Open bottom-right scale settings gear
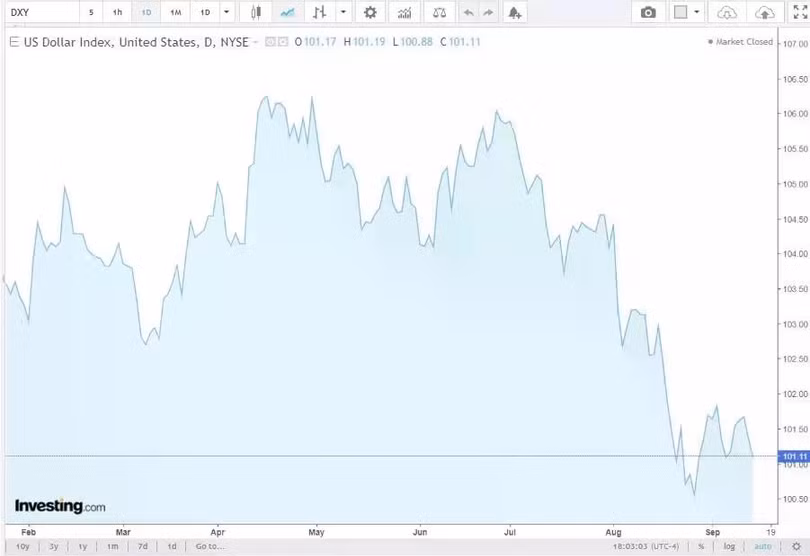Viewport: 810px width, 556px height. tap(796, 546)
